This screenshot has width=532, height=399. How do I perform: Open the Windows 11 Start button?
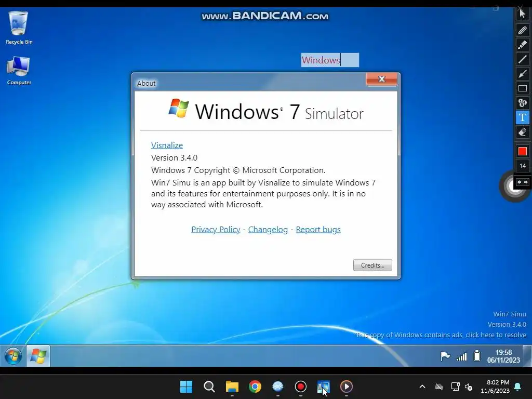186,387
